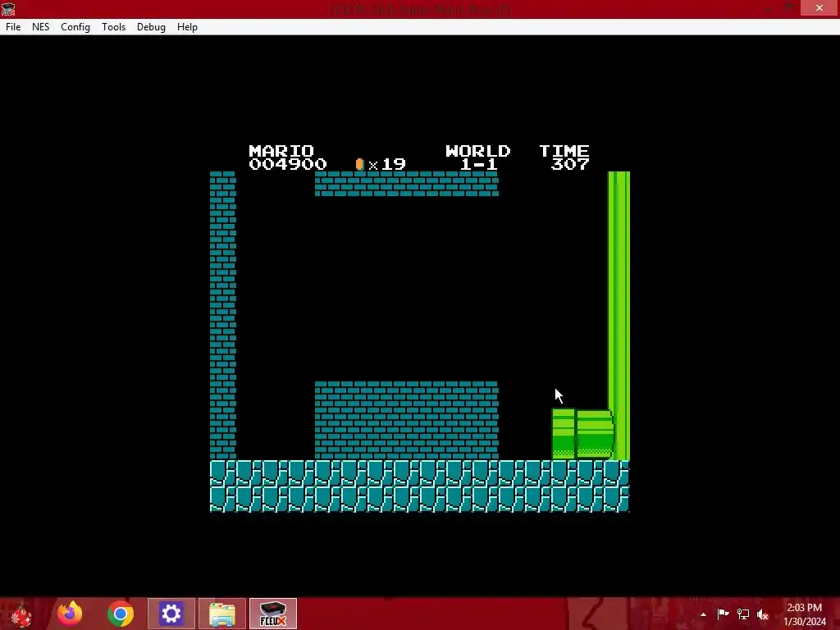Open the clock showing 2:03 PM

click(x=804, y=614)
